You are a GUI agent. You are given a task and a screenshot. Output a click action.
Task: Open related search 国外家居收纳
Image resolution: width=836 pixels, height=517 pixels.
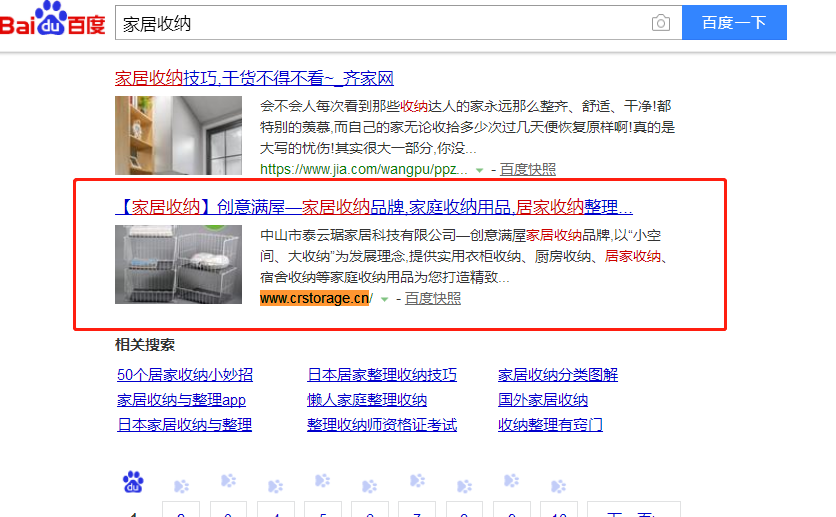click(x=543, y=400)
